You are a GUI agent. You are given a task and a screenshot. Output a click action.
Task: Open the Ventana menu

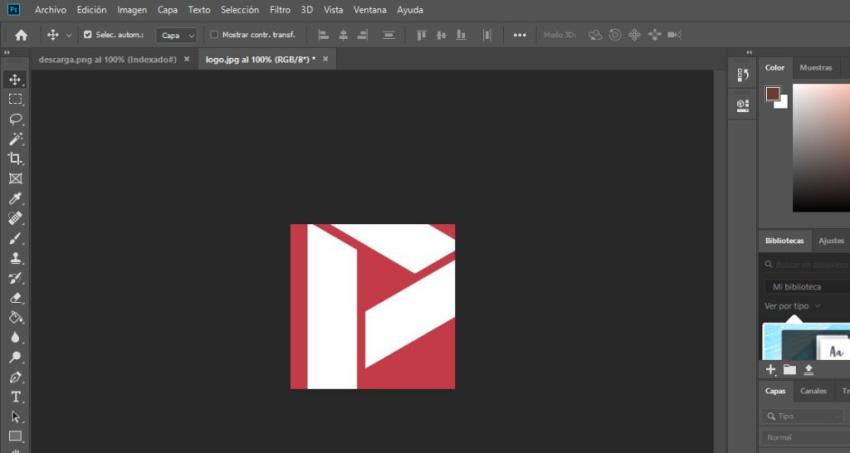(x=370, y=10)
